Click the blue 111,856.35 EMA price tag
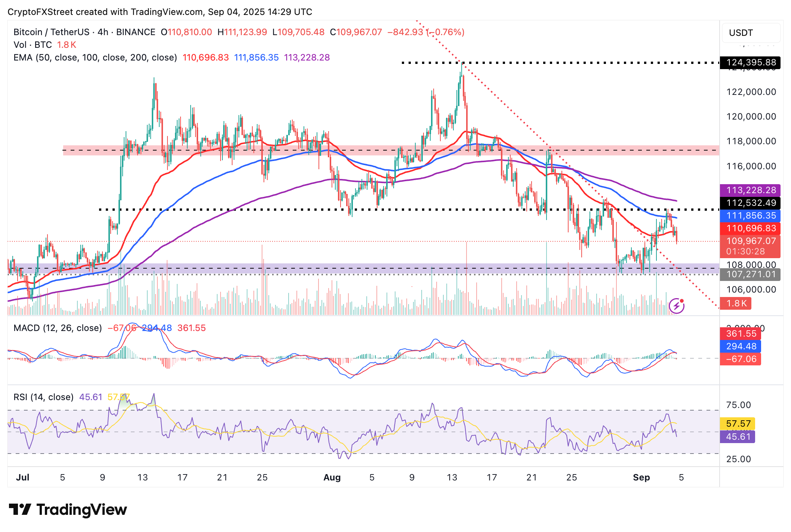Screen dimensions: 791x532 (x=751, y=216)
